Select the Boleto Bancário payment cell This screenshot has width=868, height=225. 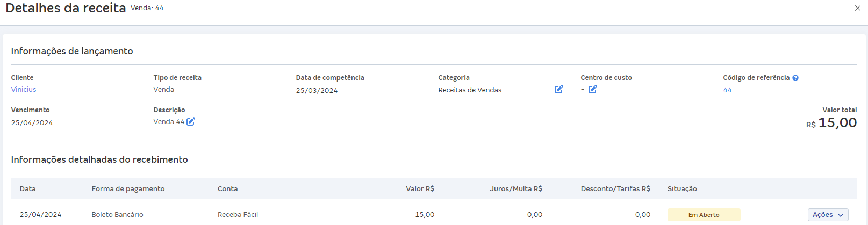pyautogui.click(x=117, y=215)
